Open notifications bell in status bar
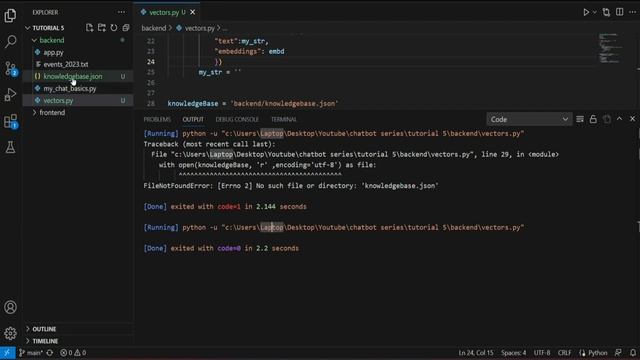Screen dimensions: 640x360 pyautogui.click(x=633, y=353)
